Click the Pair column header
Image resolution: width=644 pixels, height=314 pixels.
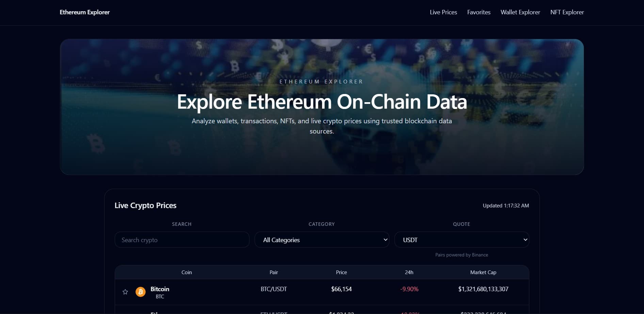(274, 272)
